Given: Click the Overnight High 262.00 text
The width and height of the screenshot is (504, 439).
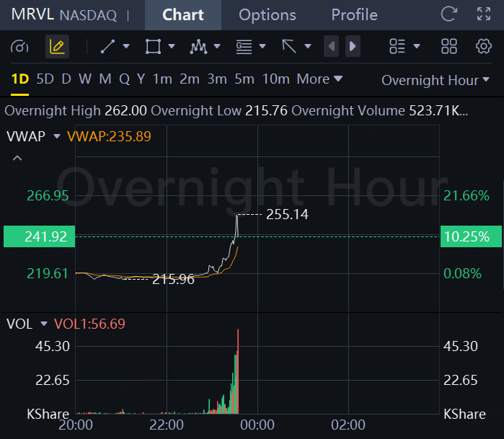Looking at the screenshot, I should [x=76, y=111].
